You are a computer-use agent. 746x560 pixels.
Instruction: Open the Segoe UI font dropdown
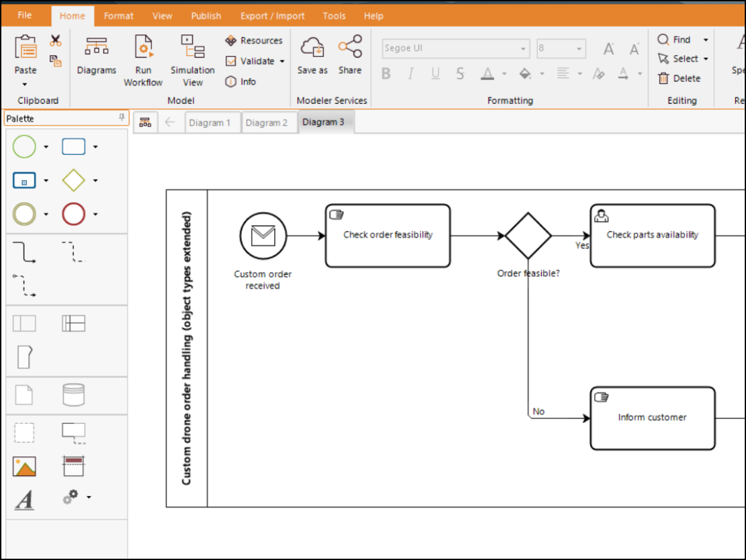(x=523, y=49)
